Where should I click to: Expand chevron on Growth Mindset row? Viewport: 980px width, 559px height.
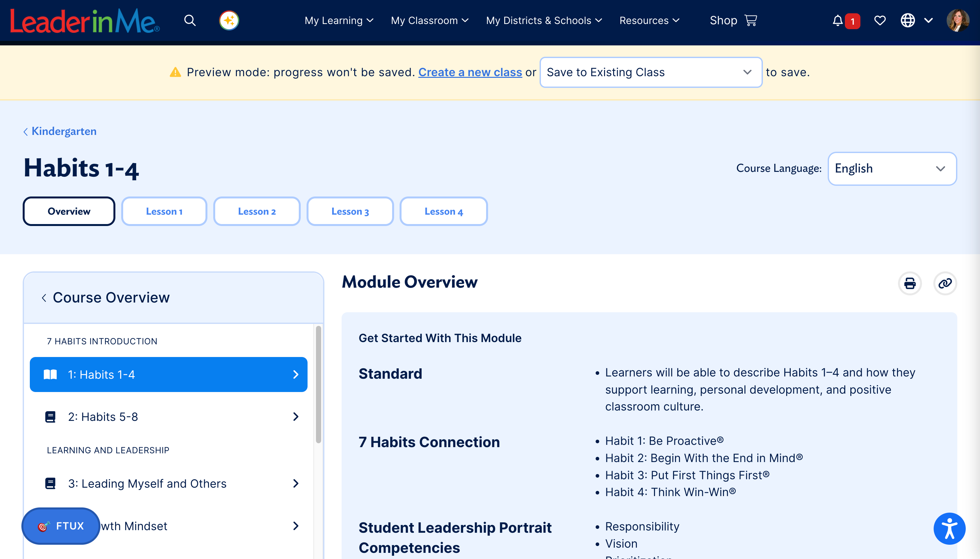tap(296, 526)
